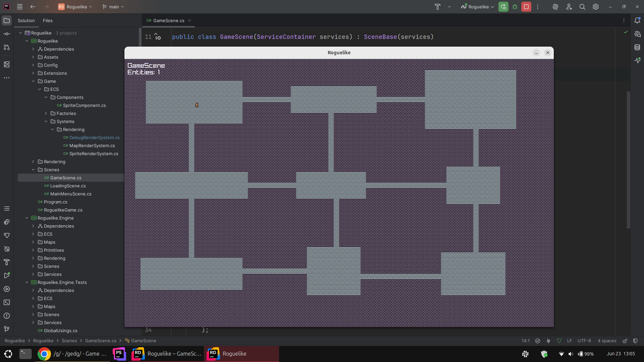
Task: Open the Problems tool window icon
Action: 7,316
